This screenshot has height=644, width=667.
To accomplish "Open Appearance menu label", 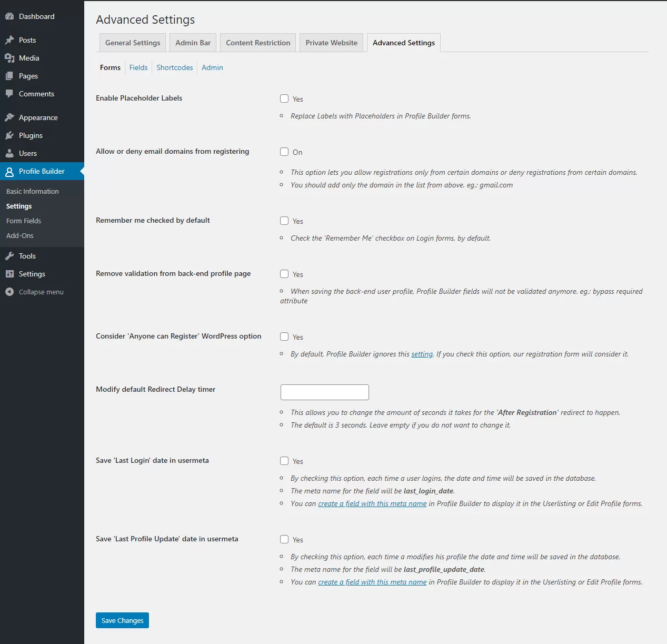I will [38, 117].
